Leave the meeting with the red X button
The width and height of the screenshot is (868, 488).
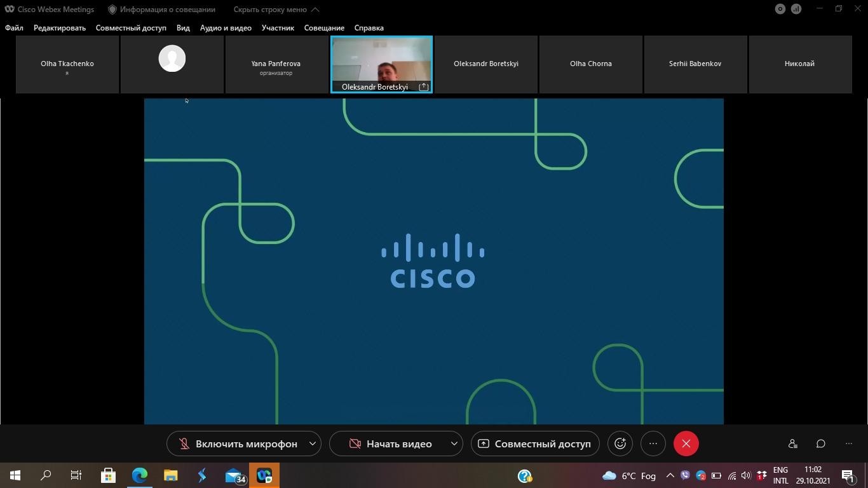tap(686, 444)
